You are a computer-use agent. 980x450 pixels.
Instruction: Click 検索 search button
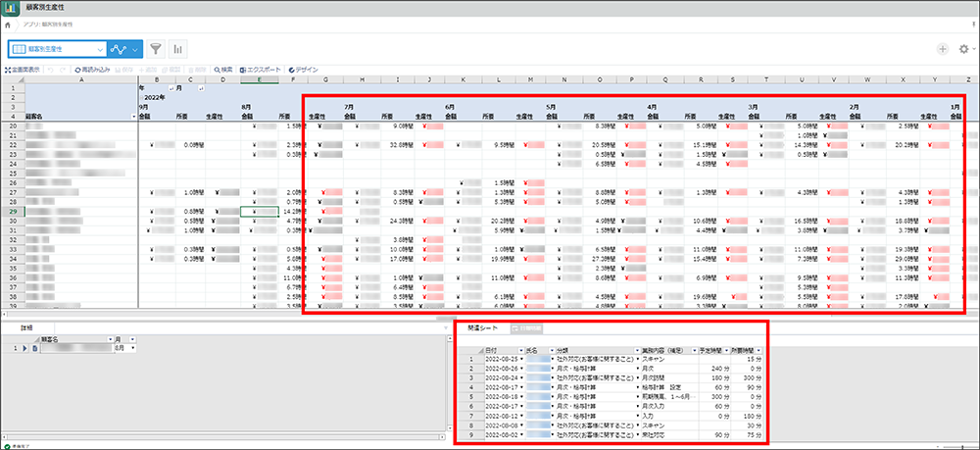tap(223, 70)
